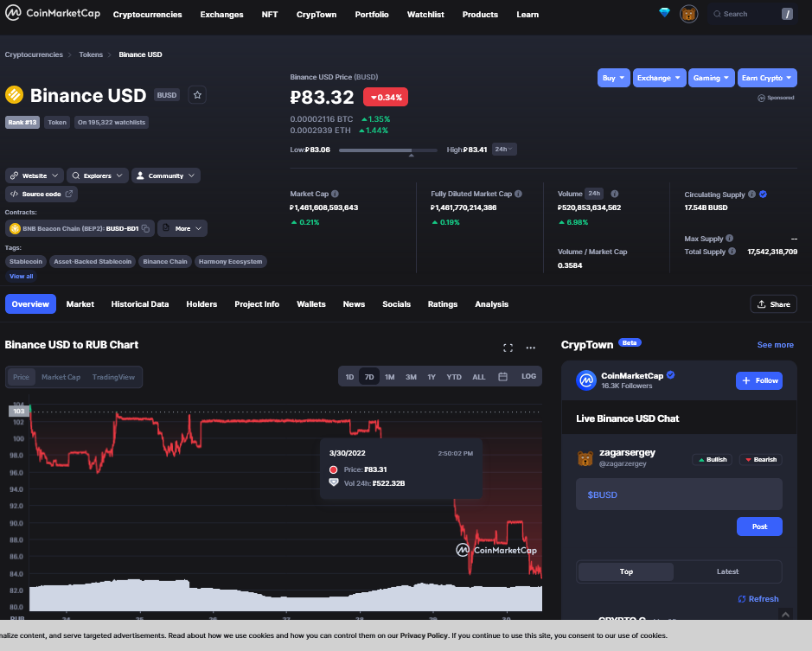
Task: Open the Holders tab
Action: [201, 304]
